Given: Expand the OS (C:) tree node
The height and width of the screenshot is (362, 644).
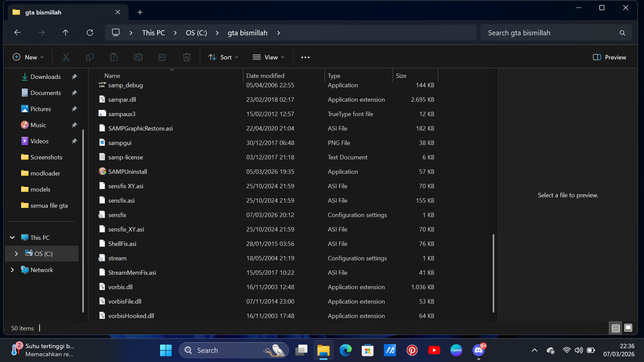Looking at the screenshot, I should [16, 254].
